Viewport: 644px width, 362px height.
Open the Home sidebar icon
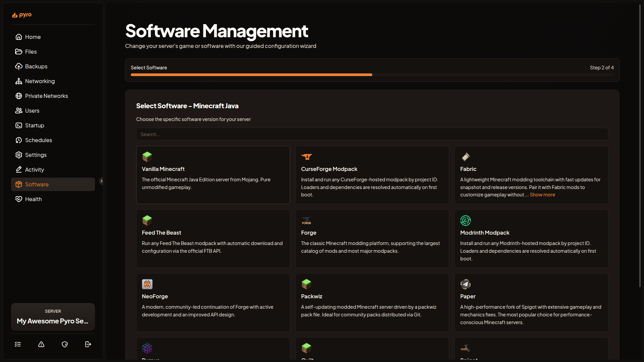pyautogui.click(x=19, y=37)
